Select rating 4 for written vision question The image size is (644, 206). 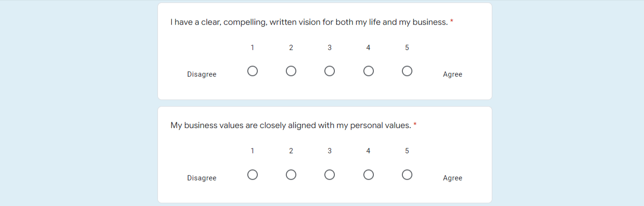coord(368,71)
